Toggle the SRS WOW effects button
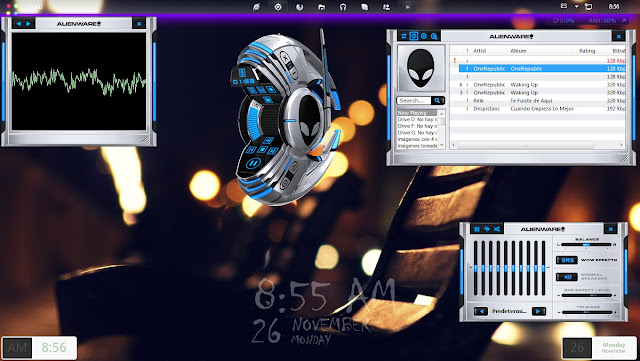Image resolution: width=640 pixels, height=361 pixels. pyautogui.click(x=567, y=260)
